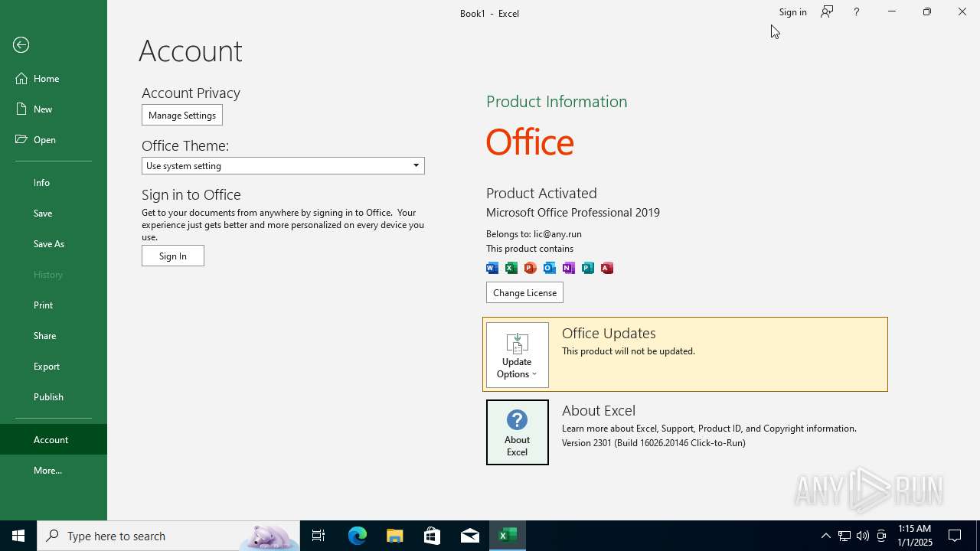
Task: Click the Excel product icon
Action: pyautogui.click(x=511, y=268)
